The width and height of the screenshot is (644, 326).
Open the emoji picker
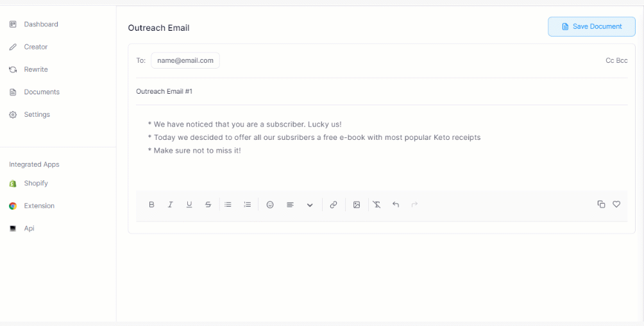click(270, 205)
